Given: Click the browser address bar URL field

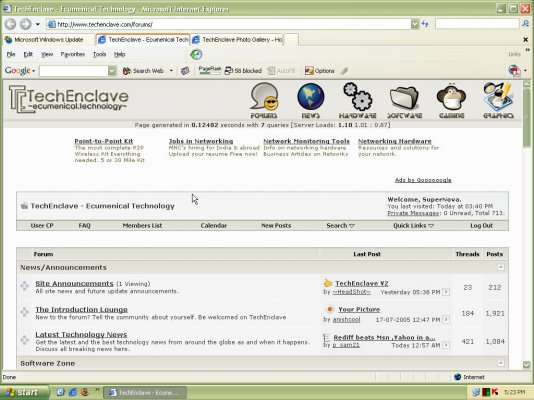Looking at the screenshot, I should 229,24.
